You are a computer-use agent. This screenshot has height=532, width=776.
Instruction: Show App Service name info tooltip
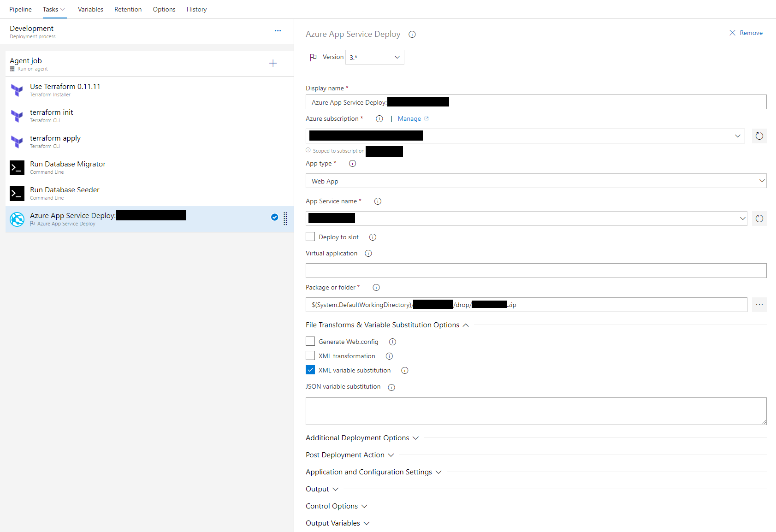pyautogui.click(x=378, y=201)
